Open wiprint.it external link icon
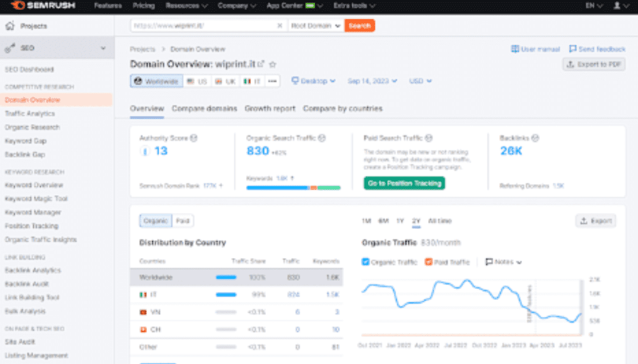The height and width of the screenshot is (364, 638). coord(261,64)
